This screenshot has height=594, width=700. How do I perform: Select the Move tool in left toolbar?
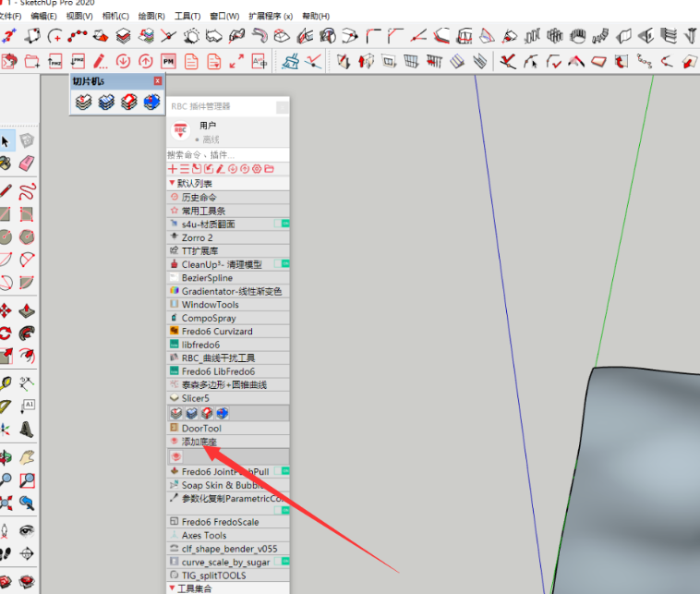click(6, 310)
